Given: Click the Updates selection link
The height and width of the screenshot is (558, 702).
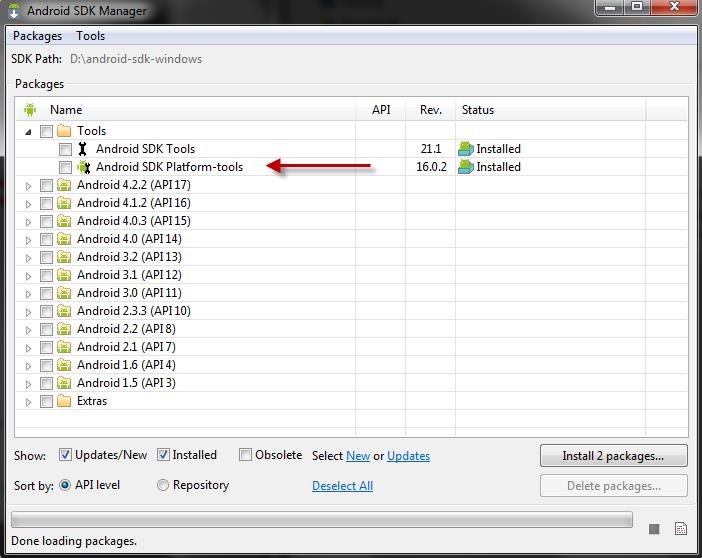Looking at the screenshot, I should click(x=408, y=456).
